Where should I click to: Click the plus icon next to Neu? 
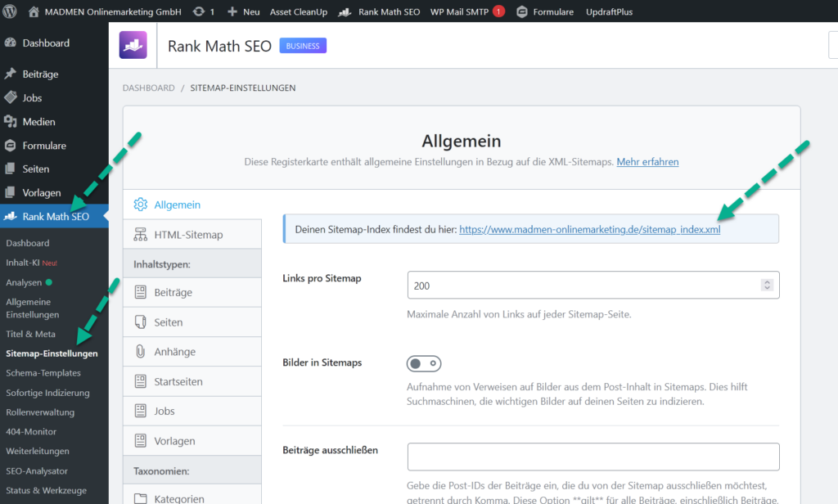[x=232, y=11]
